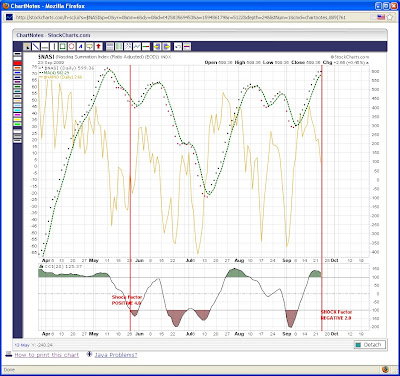
Task: Open 'How to print this chart' link
Action: click(x=47, y=355)
